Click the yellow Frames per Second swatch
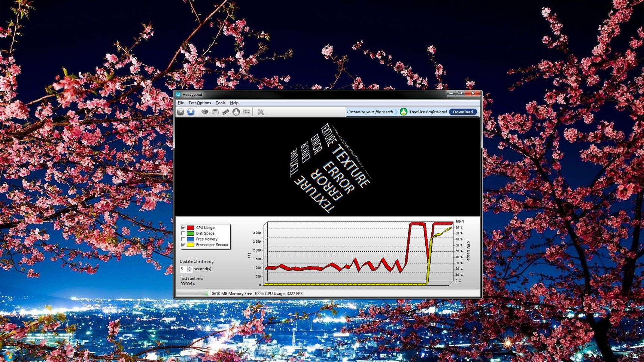 (x=191, y=245)
